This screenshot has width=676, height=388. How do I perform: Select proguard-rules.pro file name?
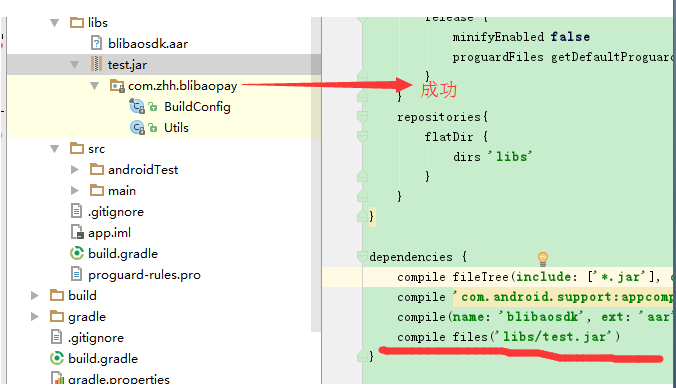(144, 275)
